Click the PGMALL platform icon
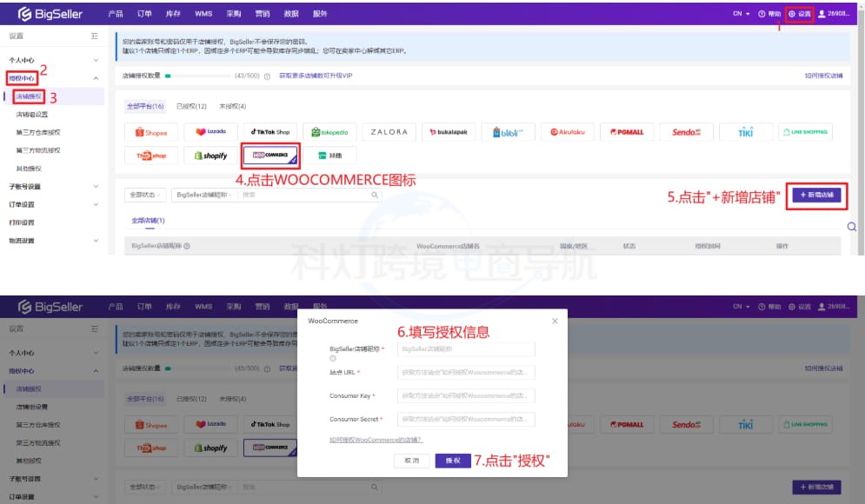 coord(628,131)
